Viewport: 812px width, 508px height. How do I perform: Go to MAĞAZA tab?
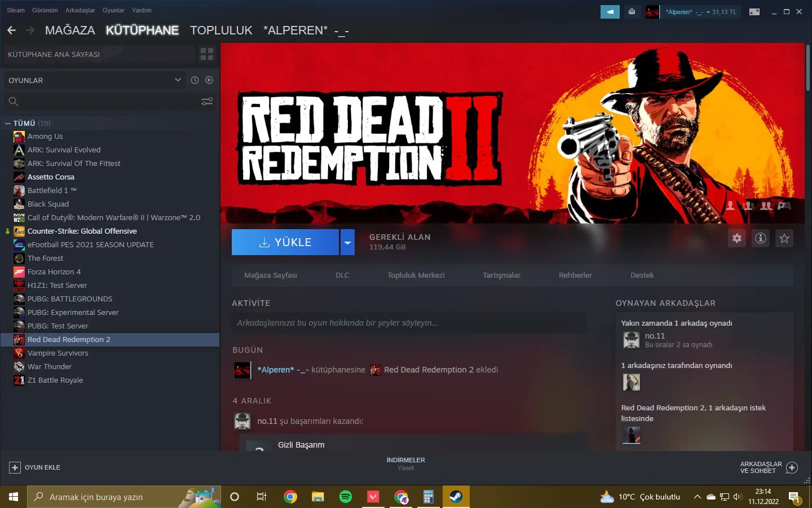(x=70, y=30)
